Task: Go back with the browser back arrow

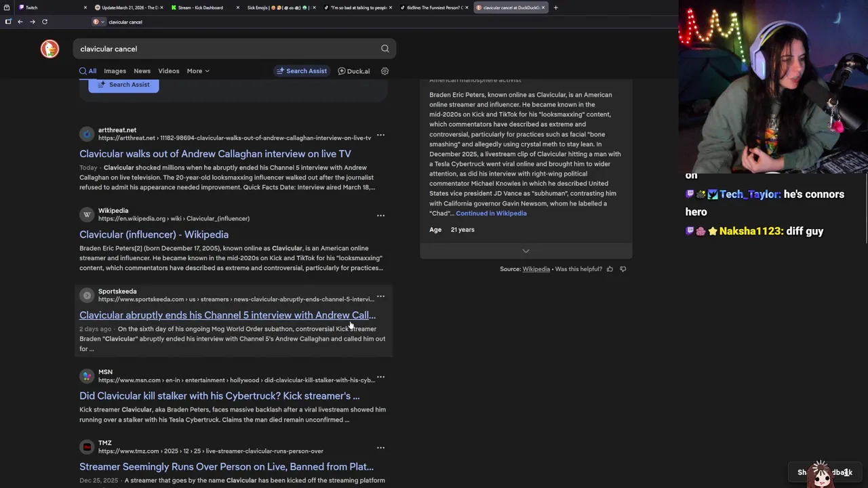Action: coord(20,22)
